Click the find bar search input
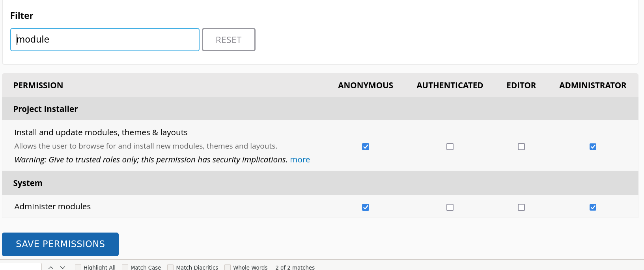644x270 pixels. click(21, 267)
